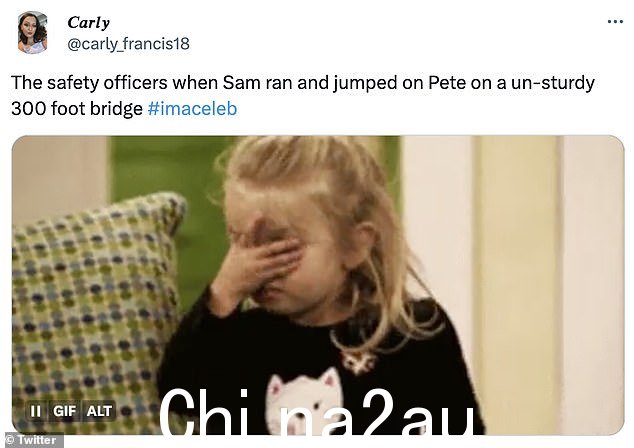
Task: Open the three-dot more options menu
Action: pos(615,21)
